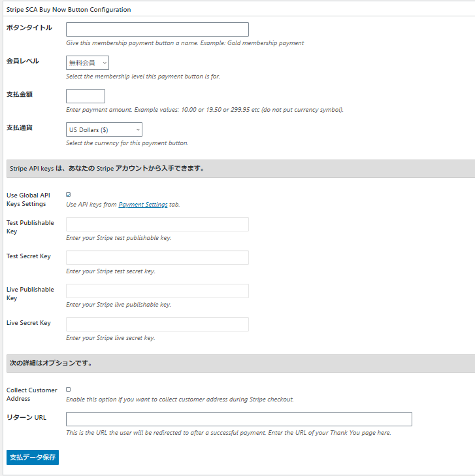Image resolution: width=475 pixels, height=476 pixels.
Task: Enable the Collect Customer Address checkbox
Action: tap(68, 390)
